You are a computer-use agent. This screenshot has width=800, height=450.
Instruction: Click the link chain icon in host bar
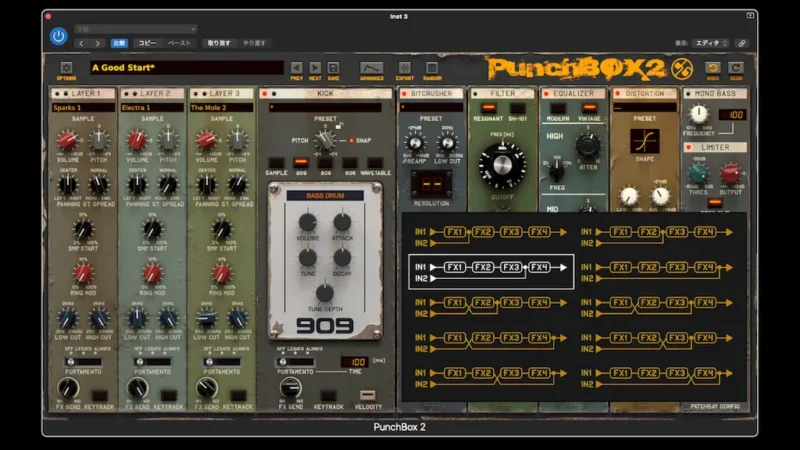point(742,43)
